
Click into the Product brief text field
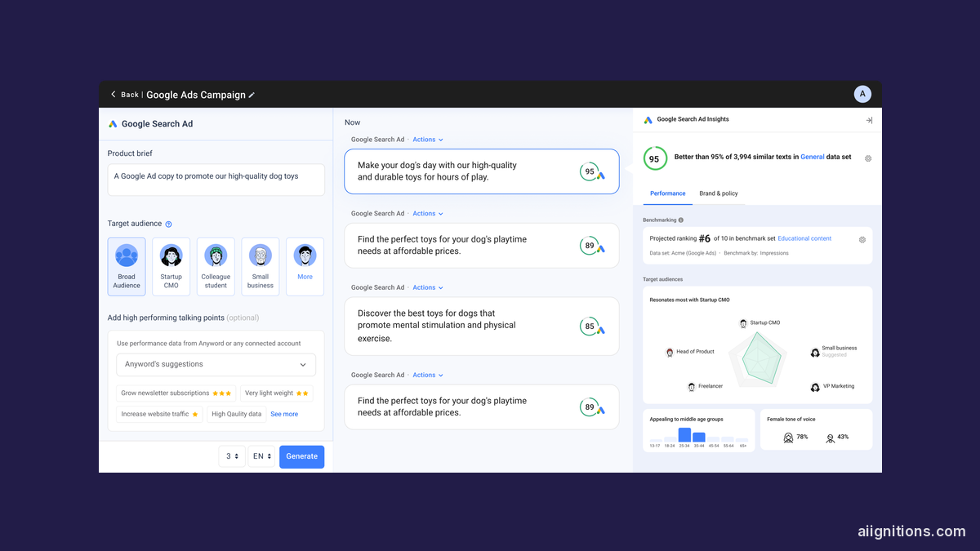(216, 180)
